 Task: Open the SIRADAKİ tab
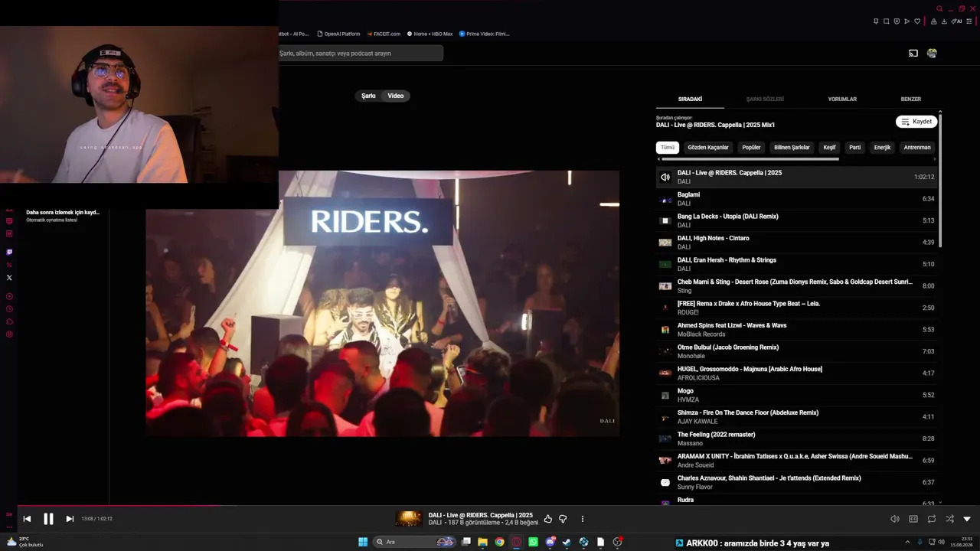click(690, 99)
